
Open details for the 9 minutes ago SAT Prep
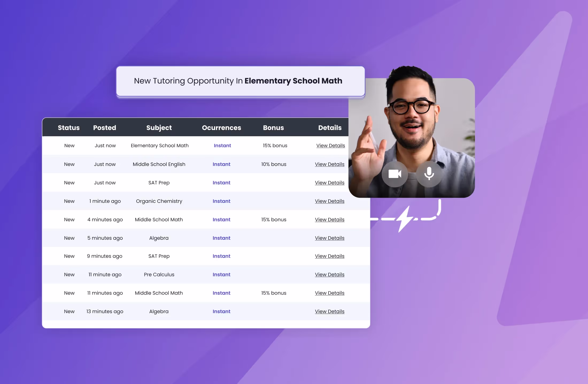(x=330, y=256)
